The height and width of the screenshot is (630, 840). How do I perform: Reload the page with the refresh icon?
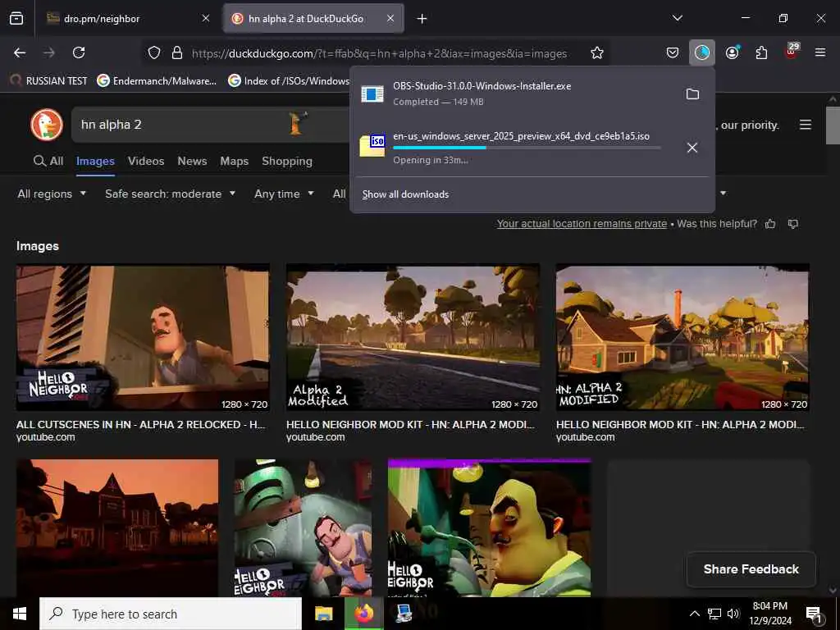(79, 52)
